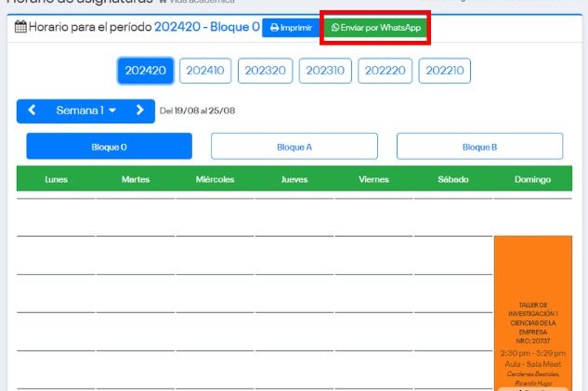Go to previous week with left arrow

(33, 111)
